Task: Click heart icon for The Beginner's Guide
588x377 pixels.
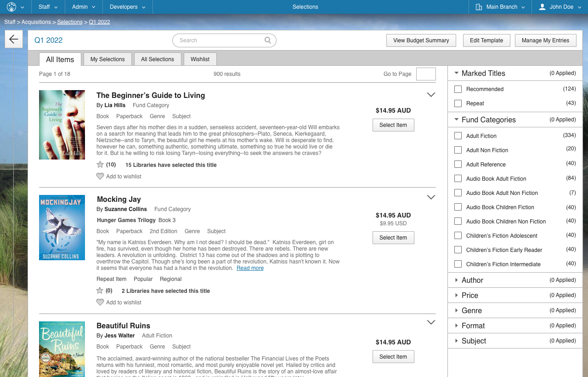Action: 100,177
